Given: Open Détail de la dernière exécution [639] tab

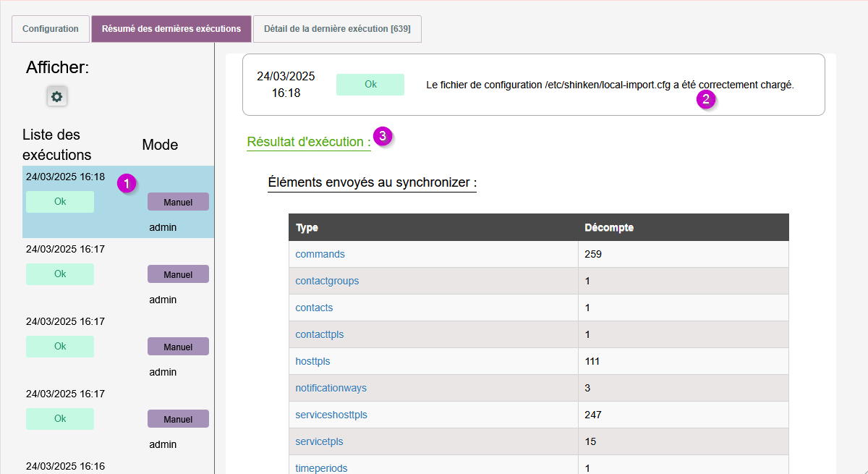Looking at the screenshot, I should (x=337, y=29).
